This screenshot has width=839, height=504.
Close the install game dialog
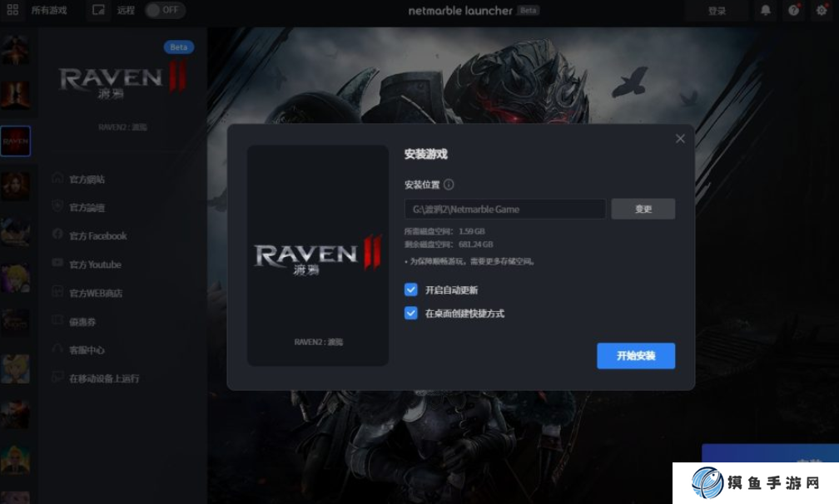(x=680, y=139)
